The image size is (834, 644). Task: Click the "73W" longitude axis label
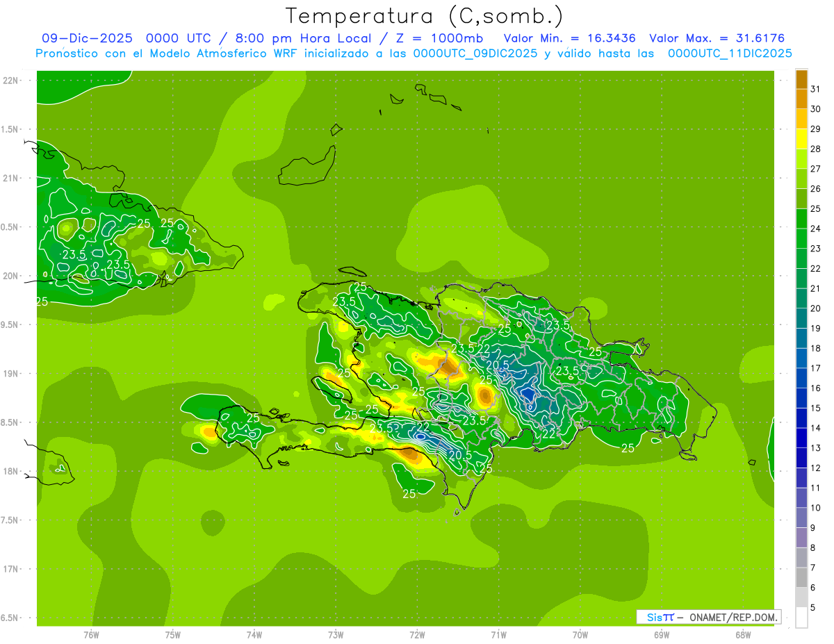click(336, 635)
